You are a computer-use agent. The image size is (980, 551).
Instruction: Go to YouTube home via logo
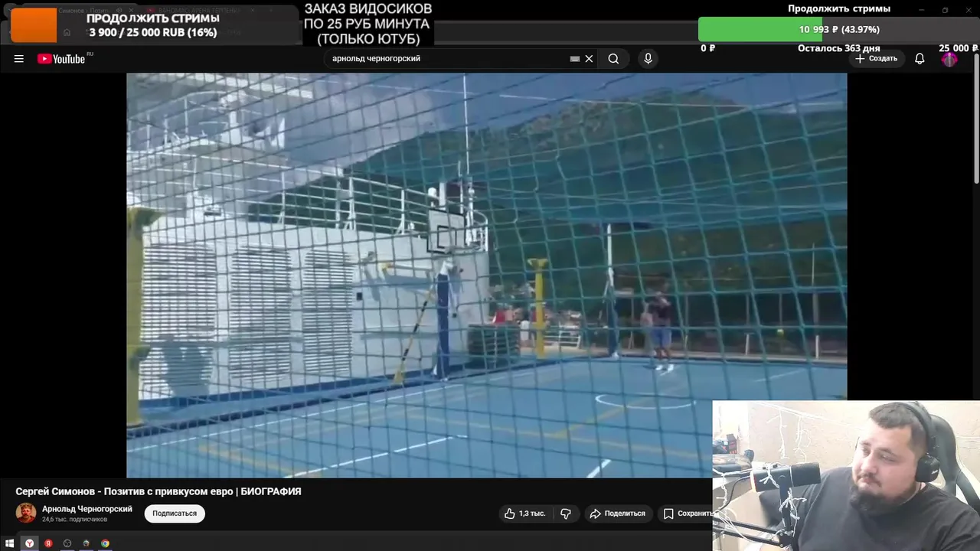pyautogui.click(x=61, y=59)
